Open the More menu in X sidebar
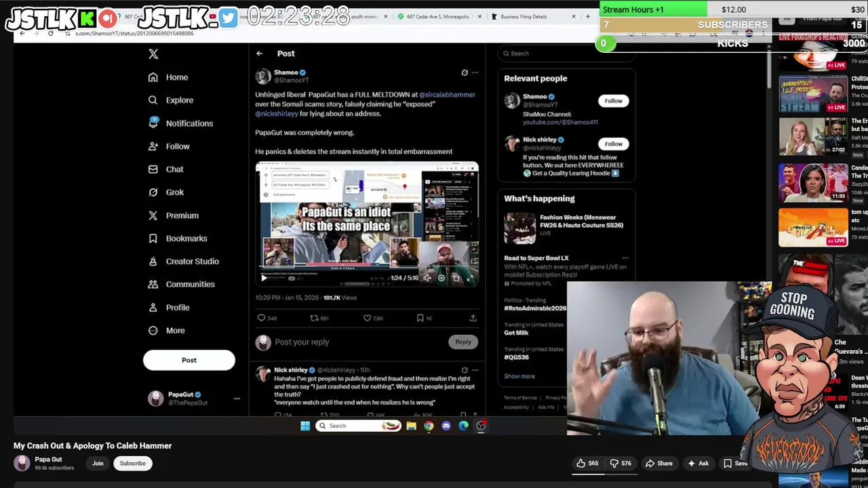Viewport: 868px width, 488px height. click(166, 331)
